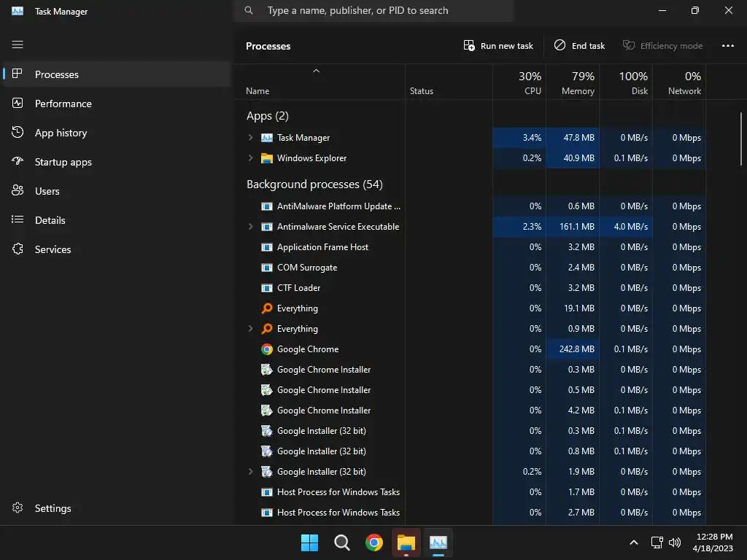
Task: Click End task button
Action: 579,46
